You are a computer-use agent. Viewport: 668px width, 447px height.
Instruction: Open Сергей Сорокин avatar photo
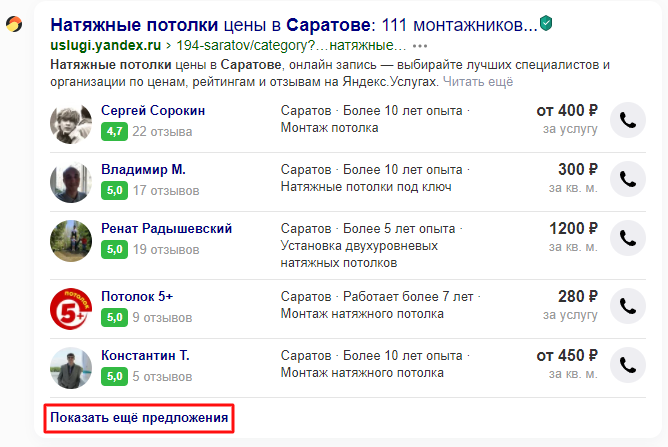[x=71, y=123]
